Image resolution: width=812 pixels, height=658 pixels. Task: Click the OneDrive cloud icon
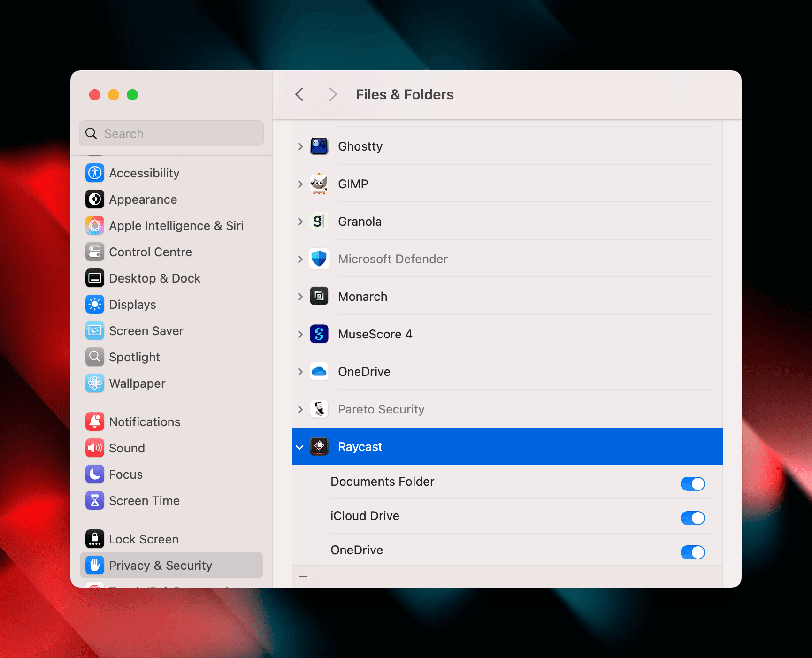pos(319,371)
